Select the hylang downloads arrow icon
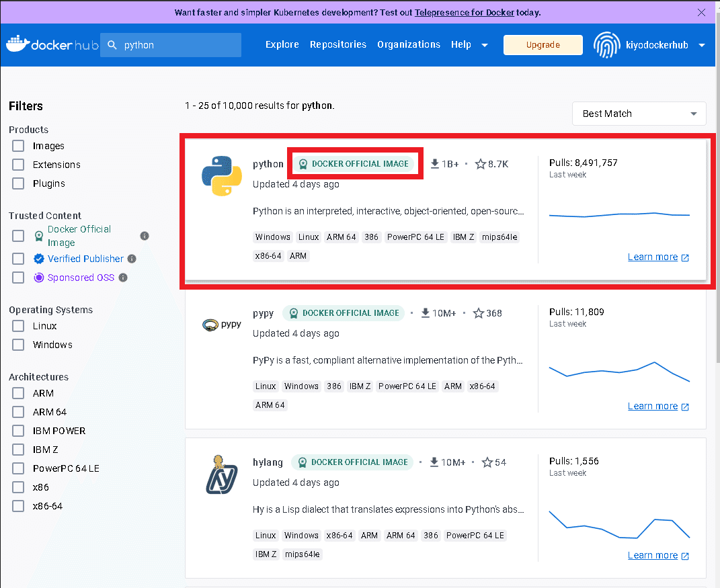The image size is (720, 588). click(434, 462)
